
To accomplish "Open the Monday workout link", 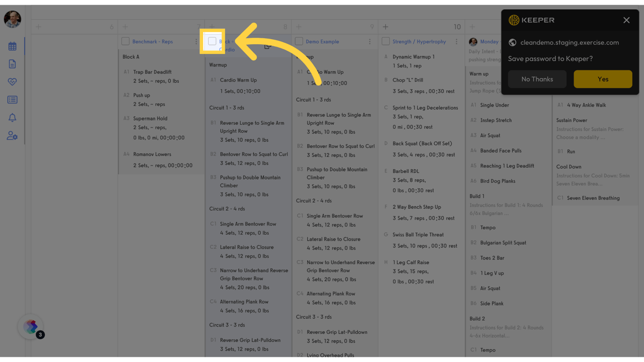I will tap(489, 41).
